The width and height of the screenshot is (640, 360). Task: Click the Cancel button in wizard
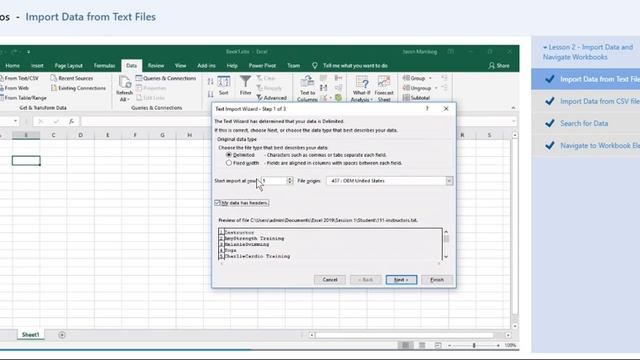tap(330, 280)
